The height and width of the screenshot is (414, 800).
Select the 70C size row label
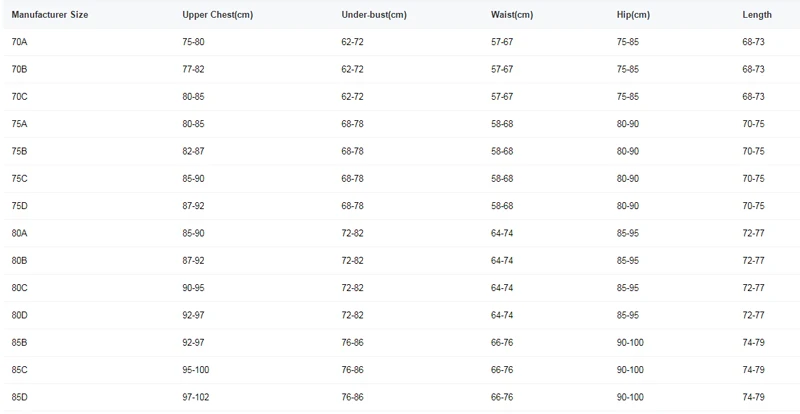[19, 96]
